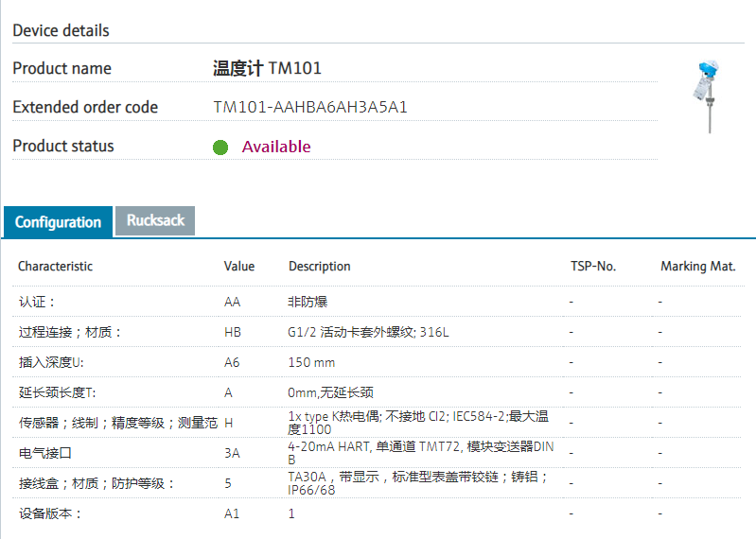Click the TSP-No. column header

point(593,267)
